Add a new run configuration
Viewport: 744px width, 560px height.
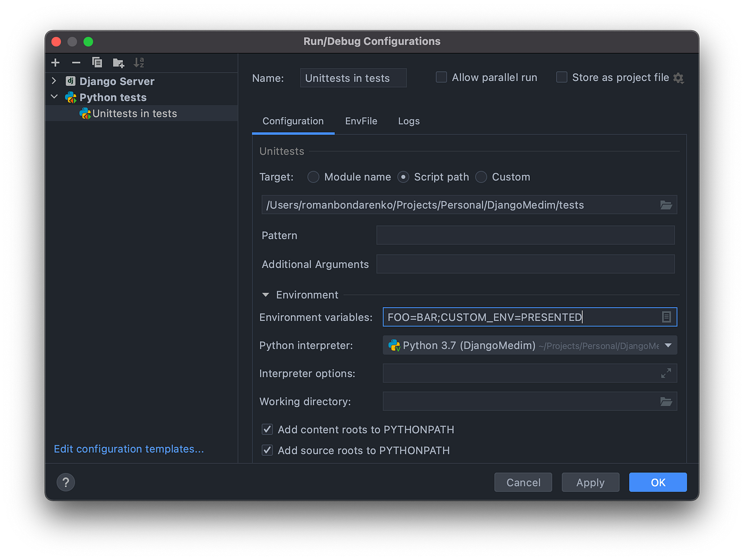55,62
